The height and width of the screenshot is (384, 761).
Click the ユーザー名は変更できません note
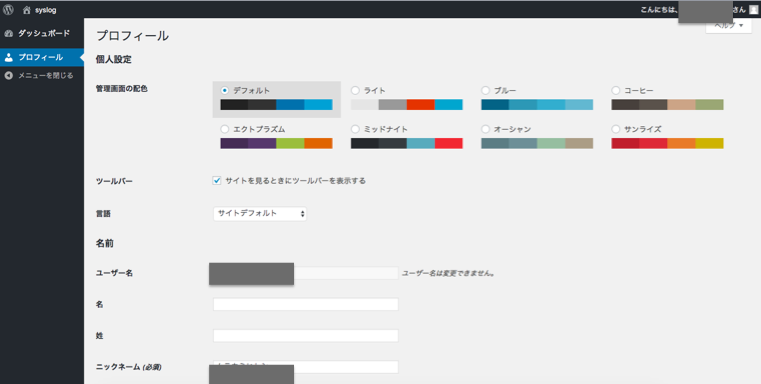coord(448,273)
